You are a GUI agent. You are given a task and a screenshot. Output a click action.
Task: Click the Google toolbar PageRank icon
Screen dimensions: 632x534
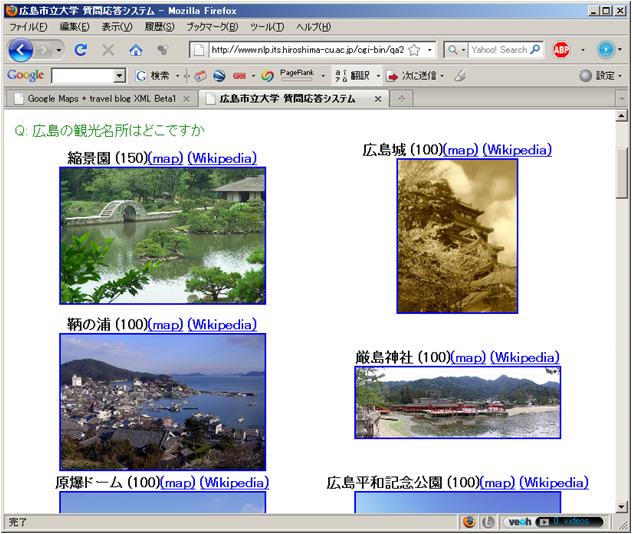click(x=295, y=75)
